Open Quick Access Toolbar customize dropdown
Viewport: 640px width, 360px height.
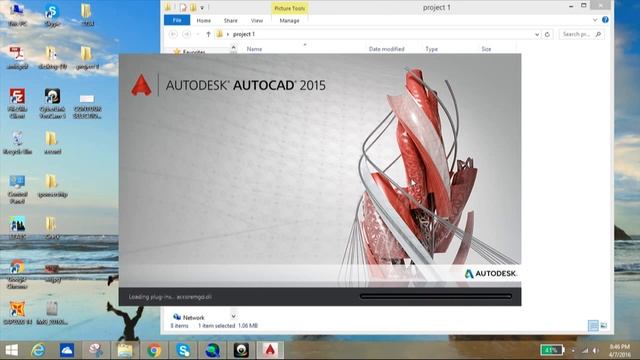coord(202,8)
